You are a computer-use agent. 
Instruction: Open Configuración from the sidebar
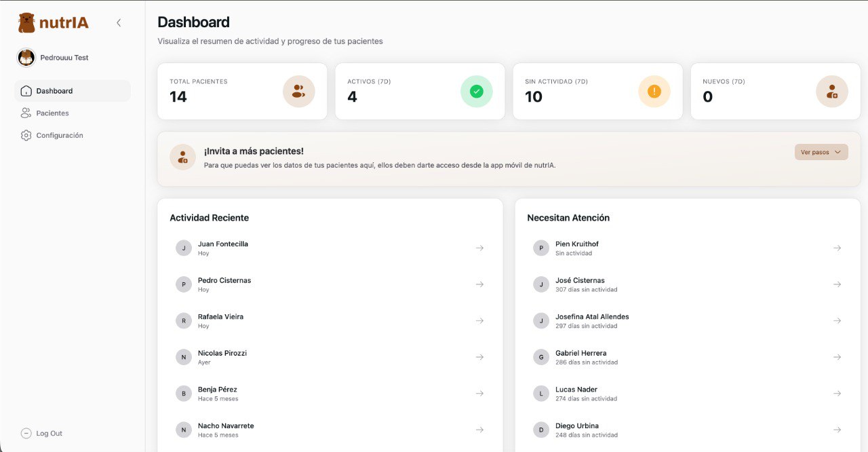[59, 136]
